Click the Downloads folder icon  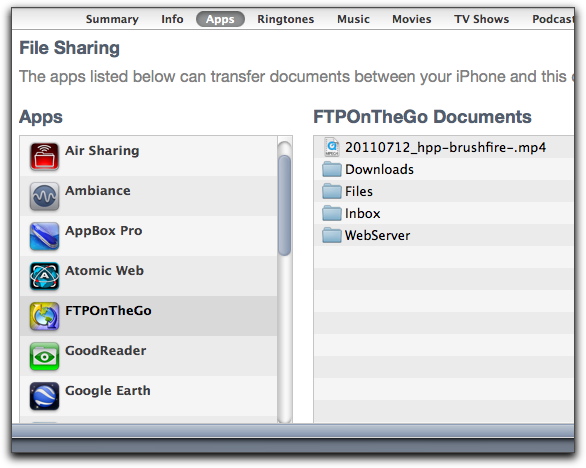point(331,169)
